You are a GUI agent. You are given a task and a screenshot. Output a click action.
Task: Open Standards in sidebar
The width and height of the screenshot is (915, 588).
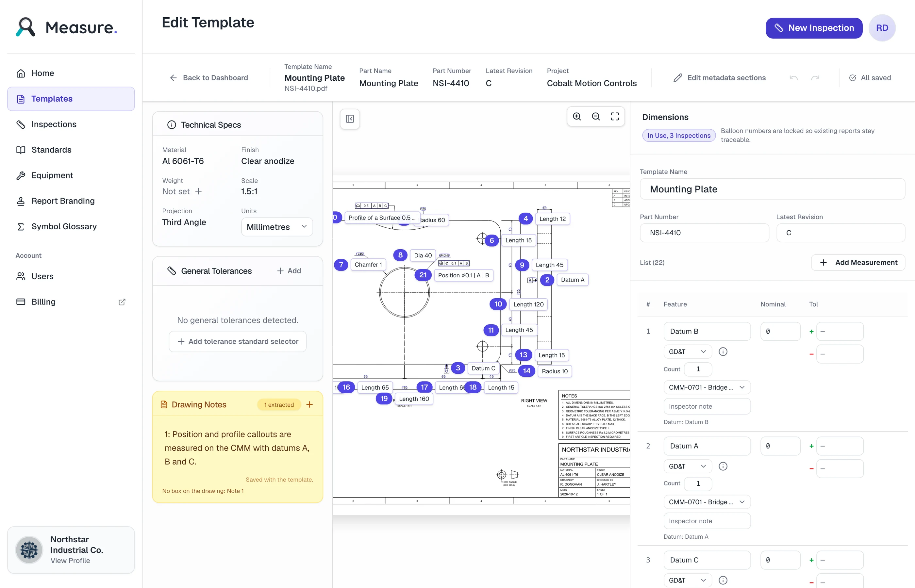click(71, 150)
